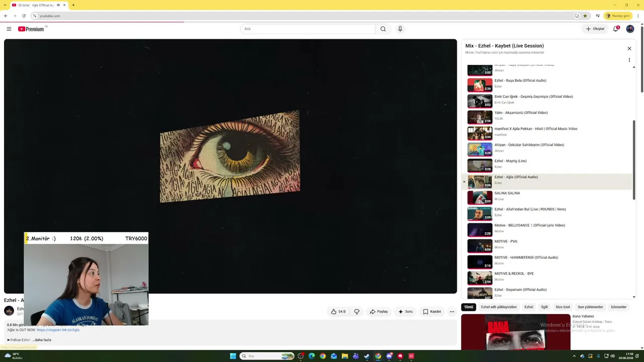Open the Windows Start menu
The image size is (644, 362).
[233, 356]
